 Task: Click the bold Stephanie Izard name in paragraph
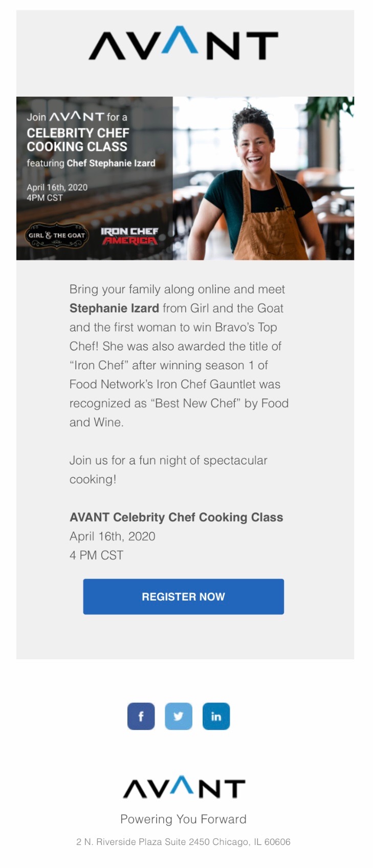coord(114,308)
